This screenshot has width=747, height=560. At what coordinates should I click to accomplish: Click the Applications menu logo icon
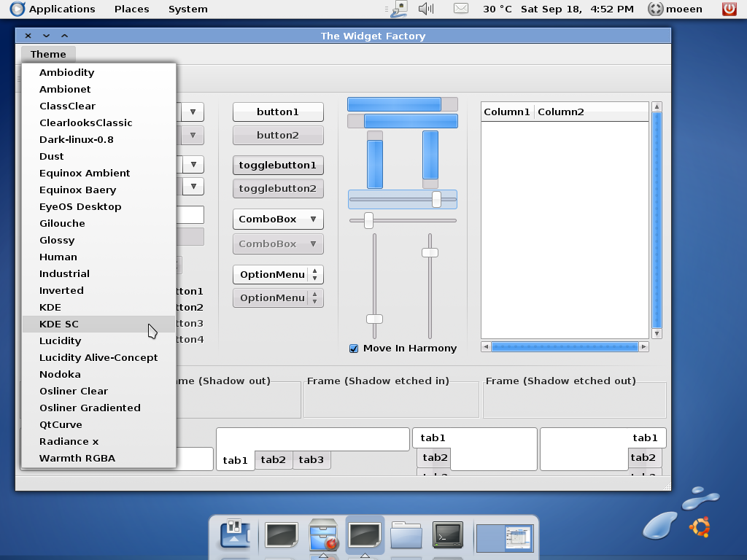[18, 9]
